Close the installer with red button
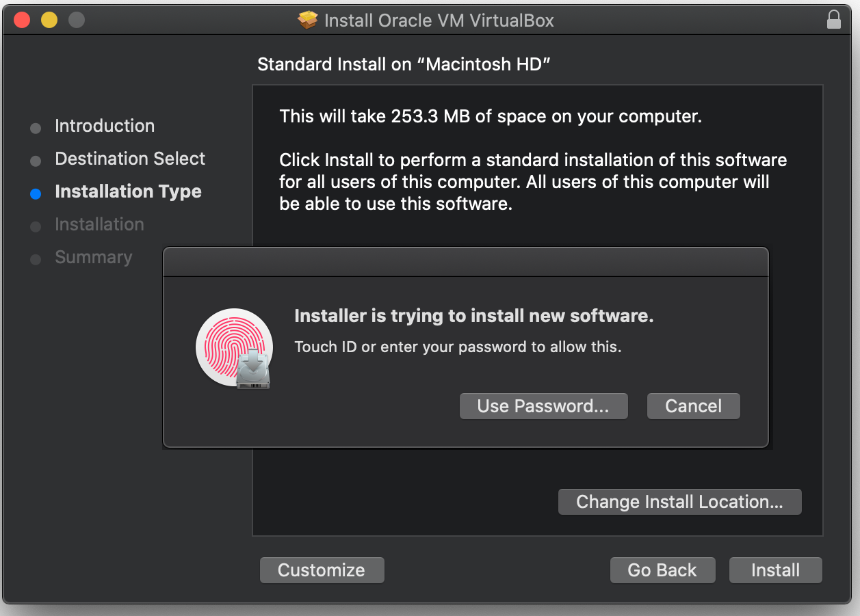This screenshot has height=616, width=860. 22,20
